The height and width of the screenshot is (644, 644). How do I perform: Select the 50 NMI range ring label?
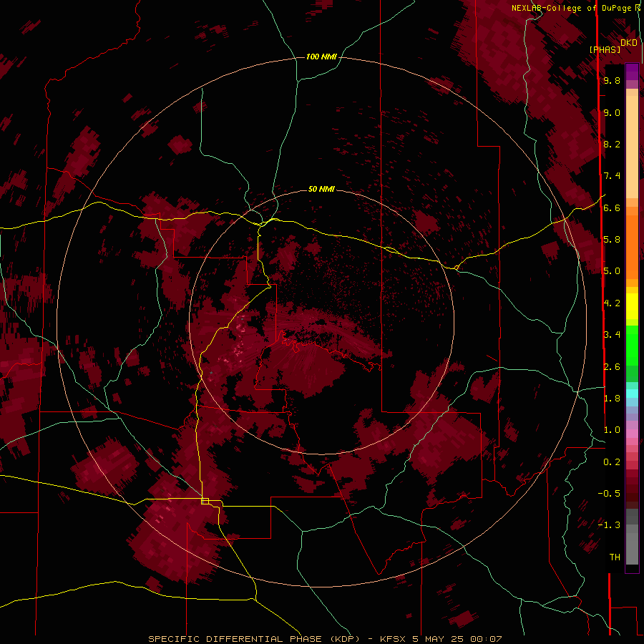click(x=321, y=189)
